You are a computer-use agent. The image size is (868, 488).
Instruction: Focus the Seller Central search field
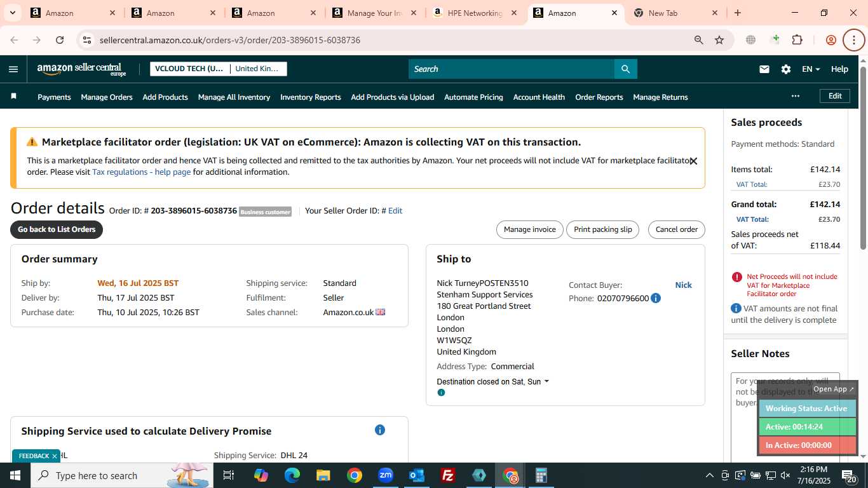point(512,69)
